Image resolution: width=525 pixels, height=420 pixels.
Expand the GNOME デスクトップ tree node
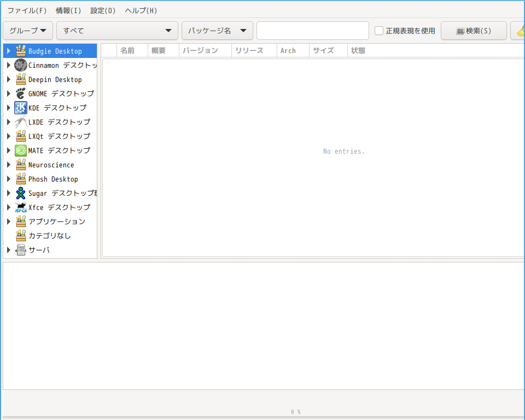9,94
